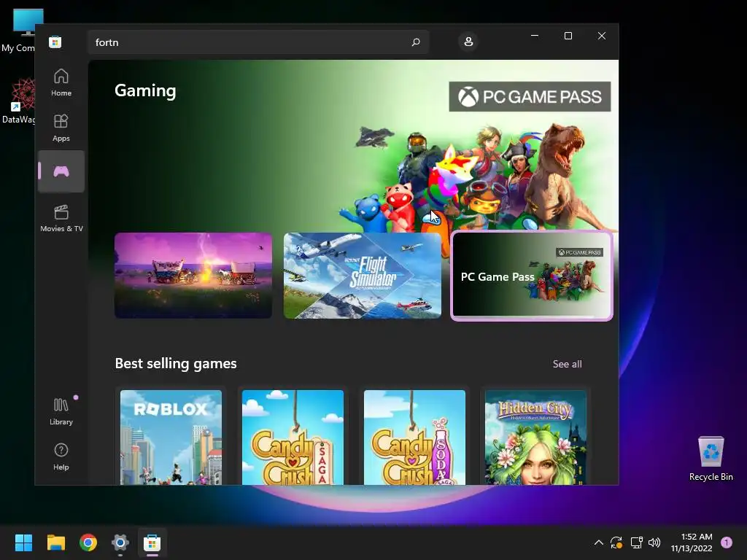Open the Flight Simulator featured card
This screenshot has width=747, height=560.
tap(362, 276)
